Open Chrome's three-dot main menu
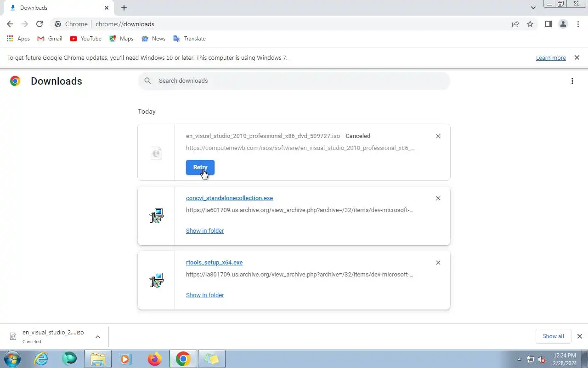Image resolution: width=588 pixels, height=368 pixels. coord(578,24)
